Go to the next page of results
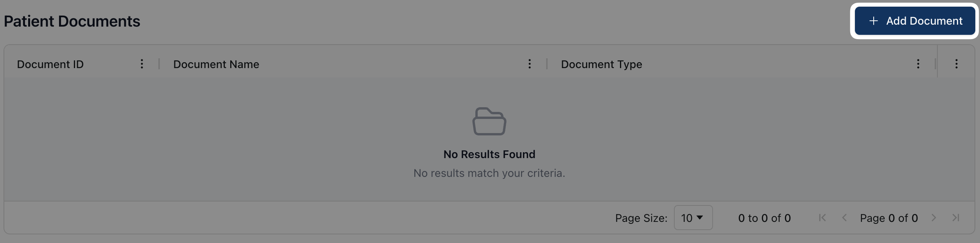Image resolution: width=980 pixels, height=243 pixels. (x=934, y=218)
